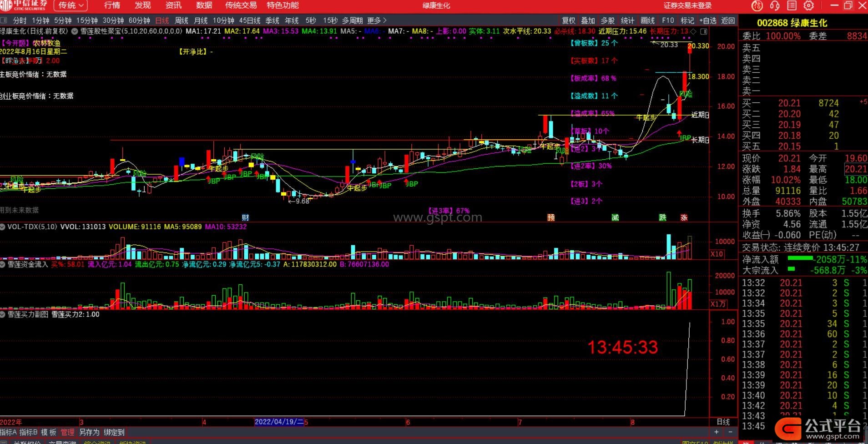Select the 日线 daily period
Screen dimensions: 868x444
click(162, 20)
